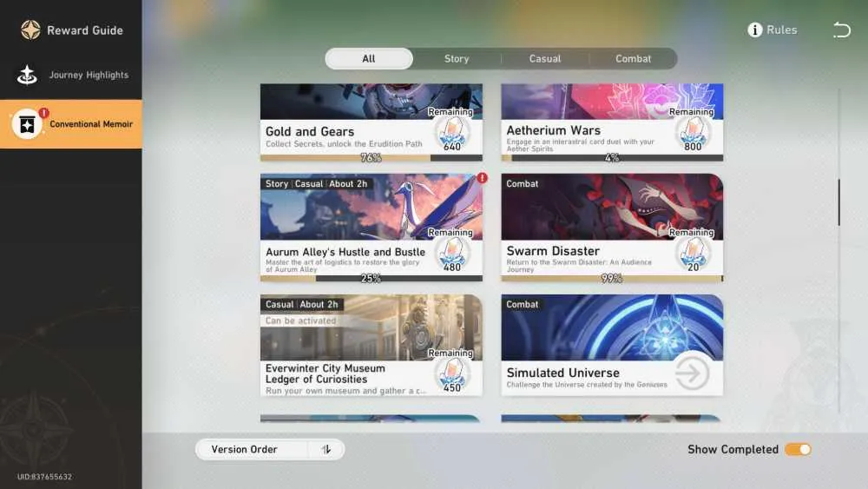Click the Rules info icon

(x=754, y=30)
